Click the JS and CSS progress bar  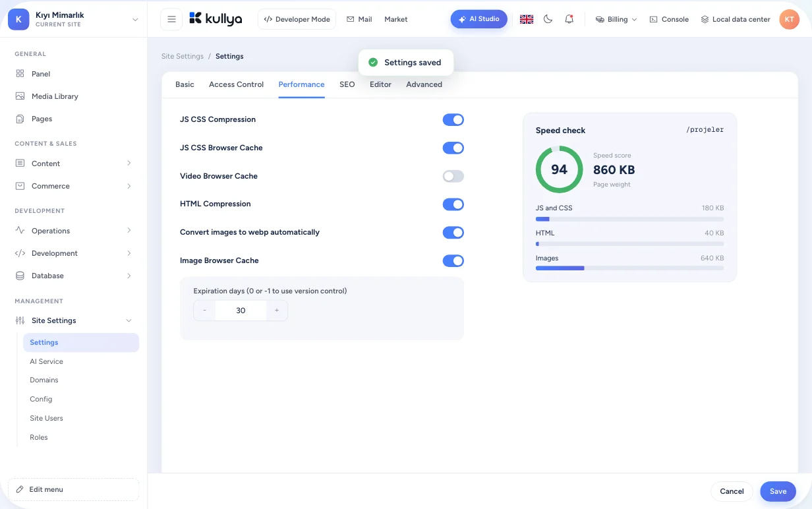coord(629,219)
